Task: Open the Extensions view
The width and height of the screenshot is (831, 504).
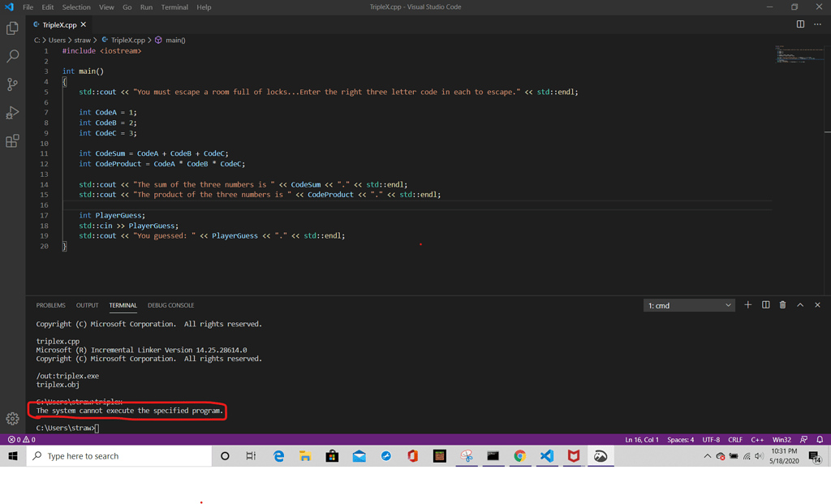Action: 12,141
